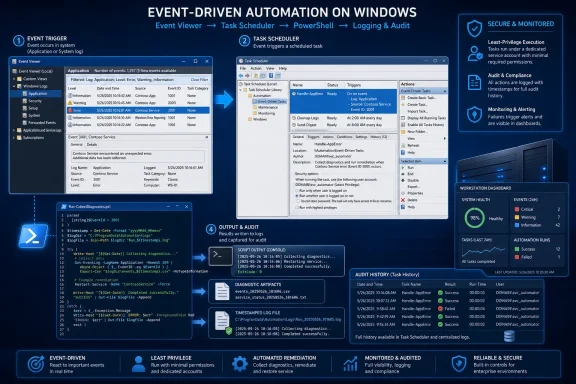Expand Custom Views in Event Viewer tree
Image resolution: width=576 pixels, height=384 pixels.
14,79
